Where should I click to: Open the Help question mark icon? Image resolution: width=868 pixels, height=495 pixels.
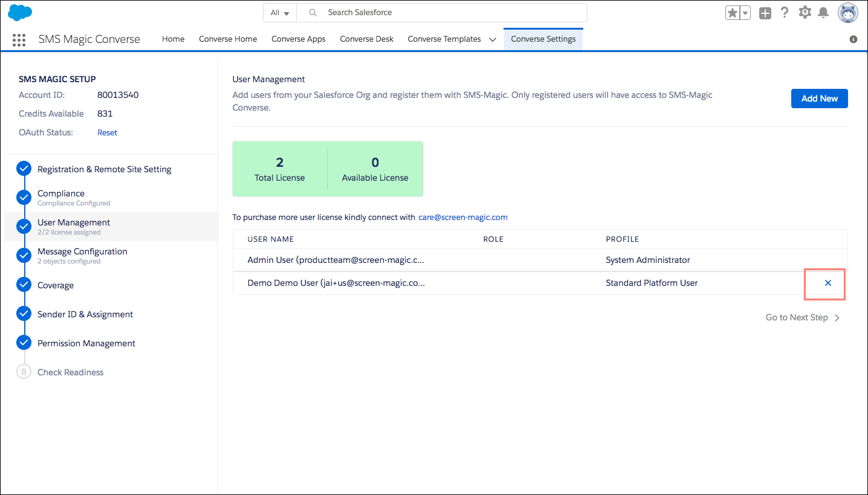pos(785,13)
